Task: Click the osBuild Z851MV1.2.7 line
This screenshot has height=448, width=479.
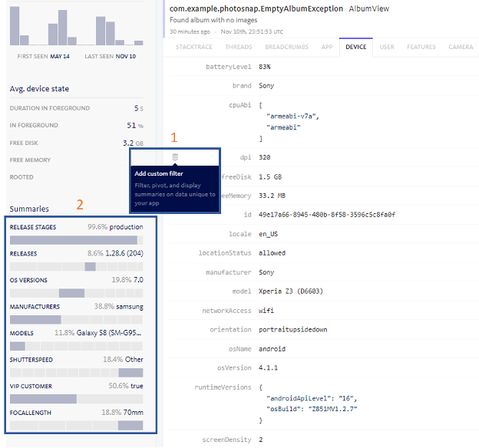Action: pyautogui.click(x=312, y=409)
